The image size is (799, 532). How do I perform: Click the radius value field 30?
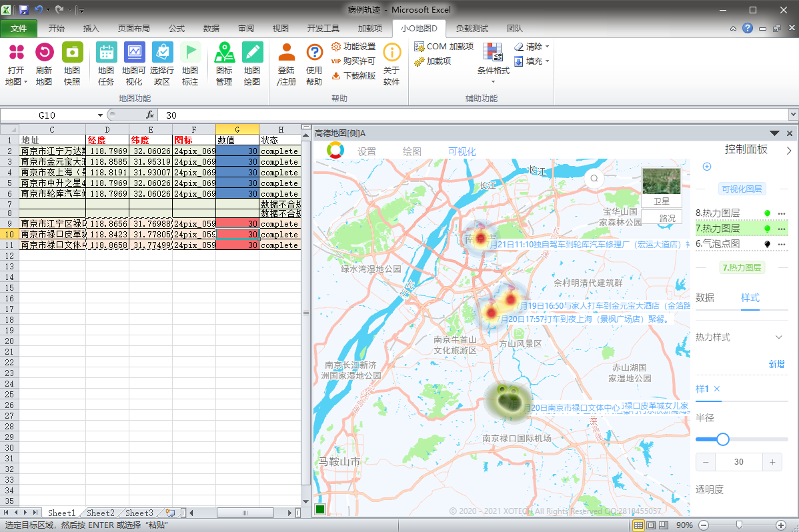pyautogui.click(x=739, y=462)
